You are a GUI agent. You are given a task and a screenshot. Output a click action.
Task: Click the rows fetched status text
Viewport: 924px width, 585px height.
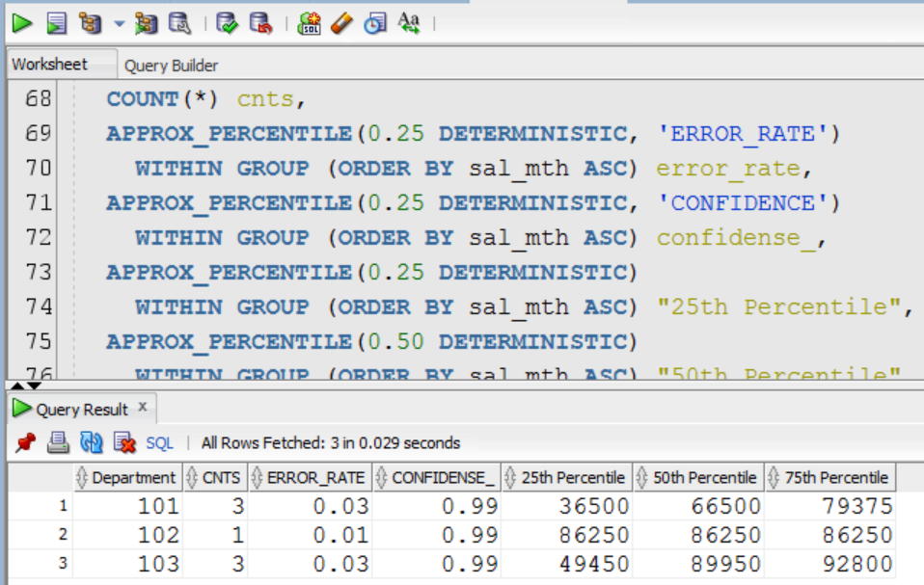click(331, 442)
